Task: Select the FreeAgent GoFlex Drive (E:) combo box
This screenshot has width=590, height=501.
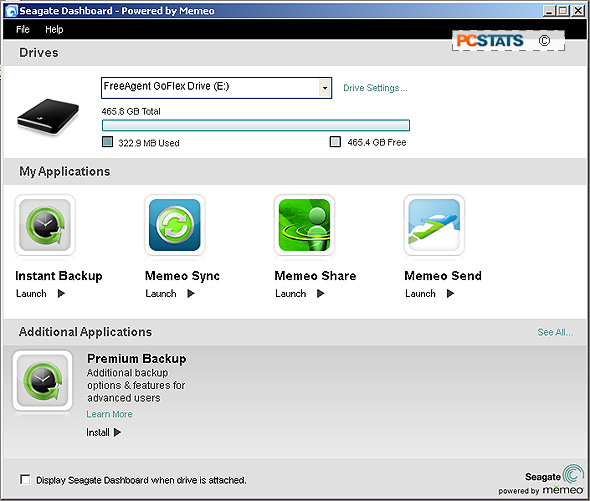Action: point(216,88)
